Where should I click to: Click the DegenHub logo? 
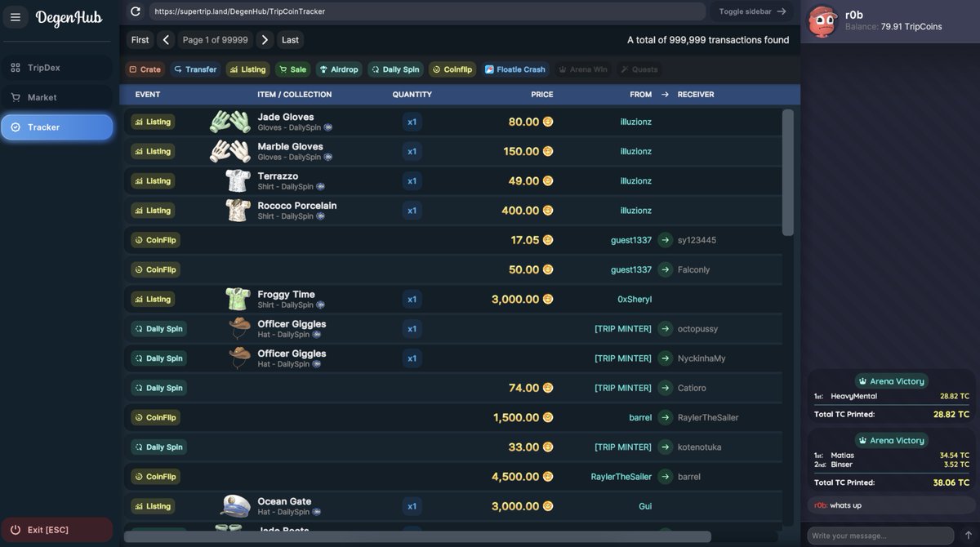pyautogui.click(x=69, y=18)
